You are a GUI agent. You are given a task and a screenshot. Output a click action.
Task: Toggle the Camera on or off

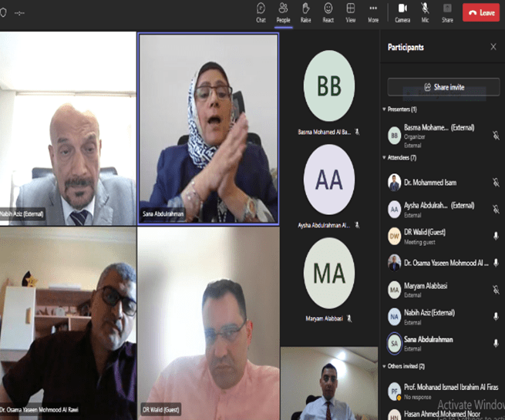(x=402, y=12)
